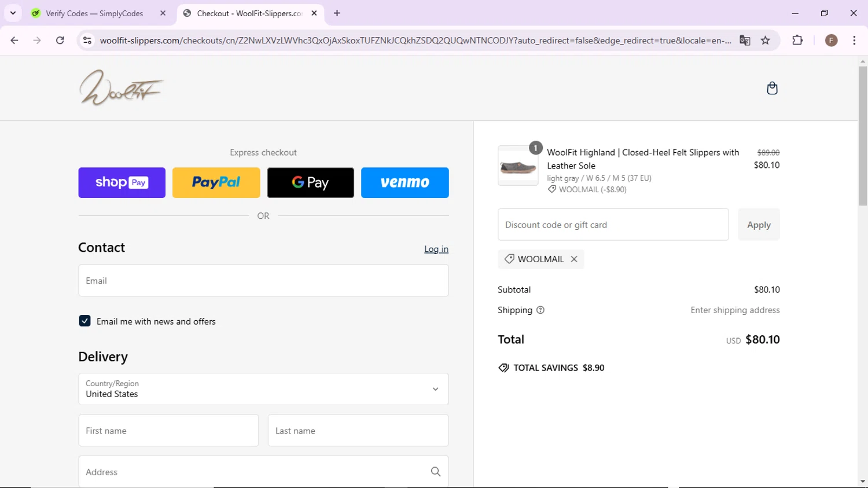
Task: Go forward in browser history
Action: [37, 41]
